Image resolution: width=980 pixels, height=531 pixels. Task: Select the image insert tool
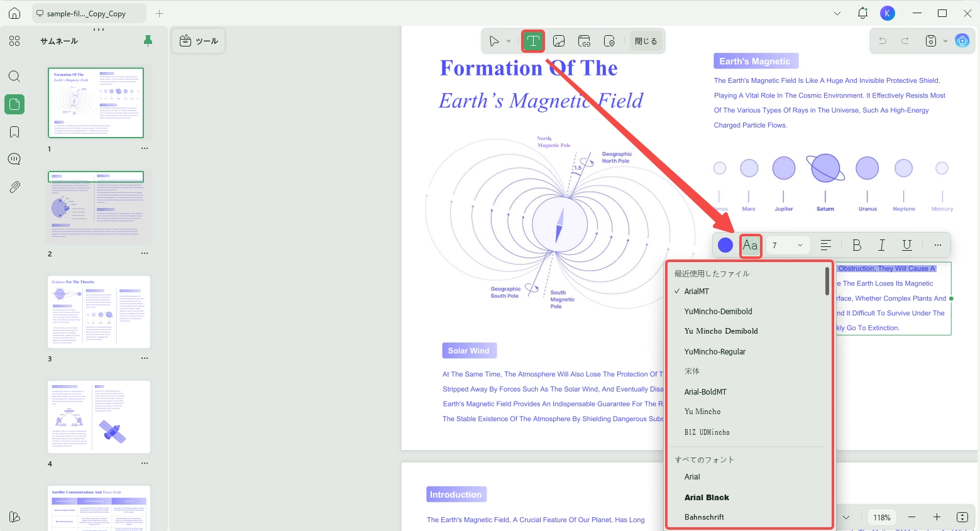(x=559, y=41)
